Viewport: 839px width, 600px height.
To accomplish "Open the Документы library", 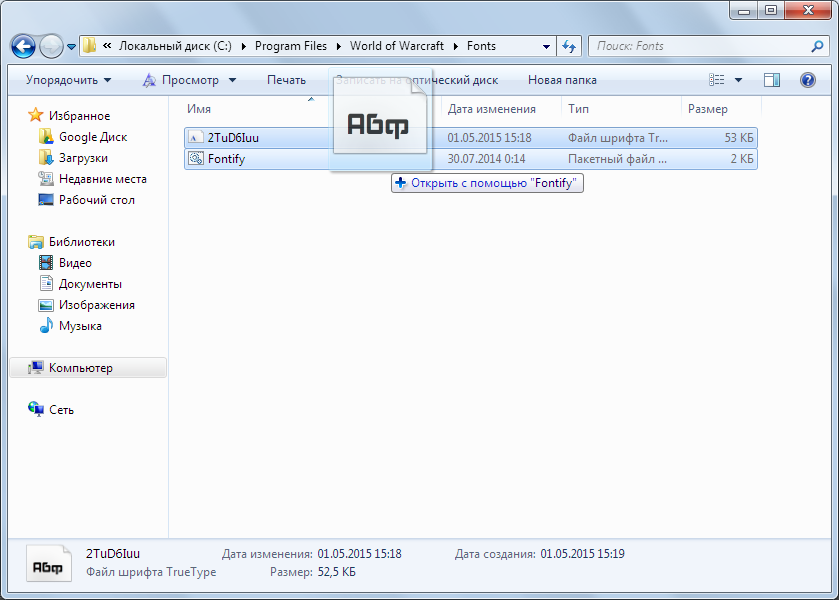I will click(90, 284).
